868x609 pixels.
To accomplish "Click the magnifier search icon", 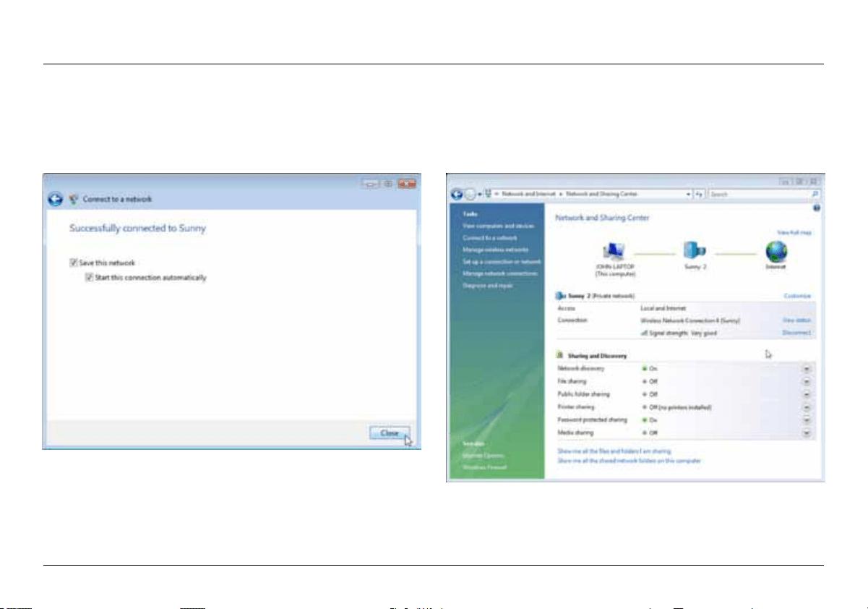I will (x=815, y=195).
